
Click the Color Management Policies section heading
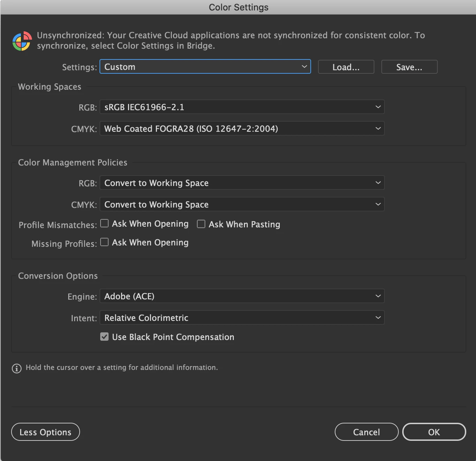[x=73, y=162]
